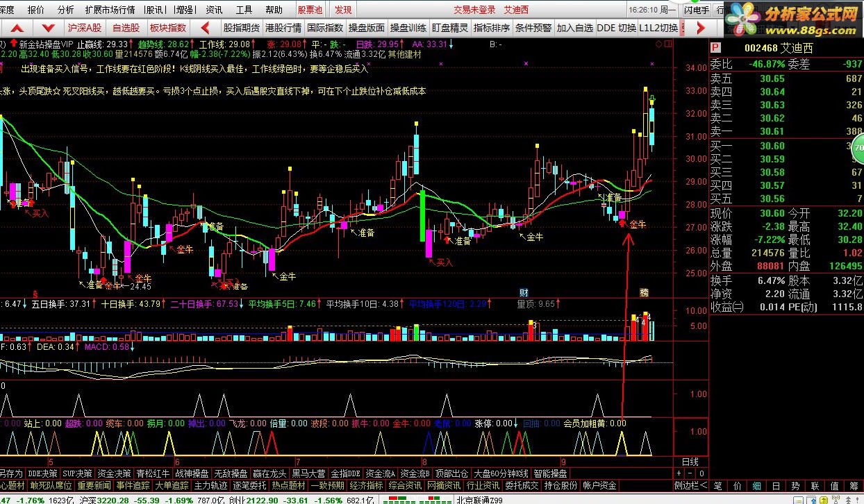The width and height of the screenshot is (864, 504).
Task: Switch to the 资金决策 indicator tab
Action: point(114,473)
